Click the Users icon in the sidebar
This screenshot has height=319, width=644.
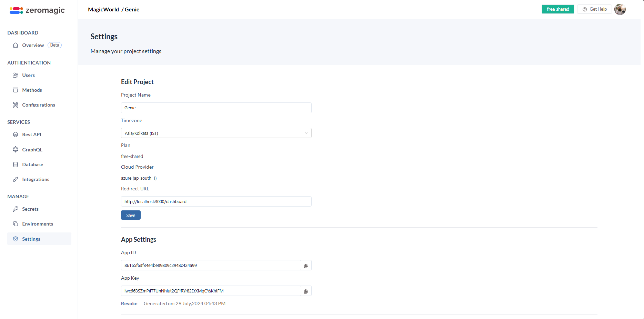coord(16,75)
